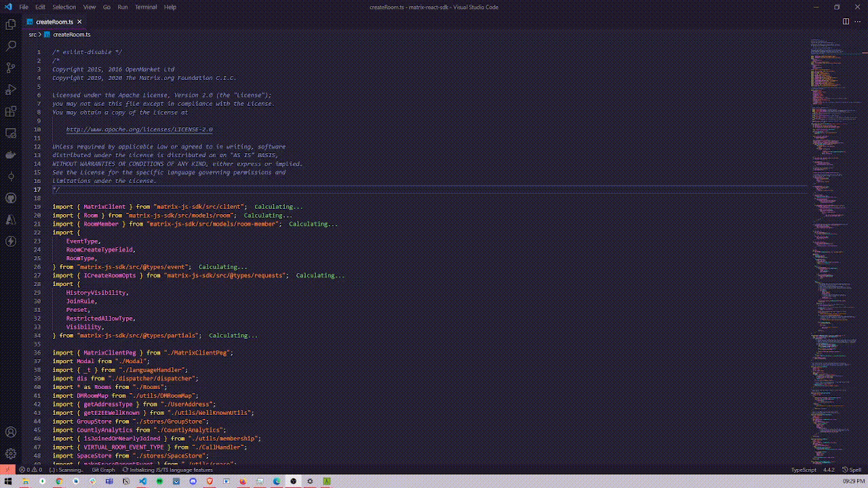Open the Search view in activity bar
This screenshot has height=488, width=868.
pyautogui.click(x=10, y=46)
